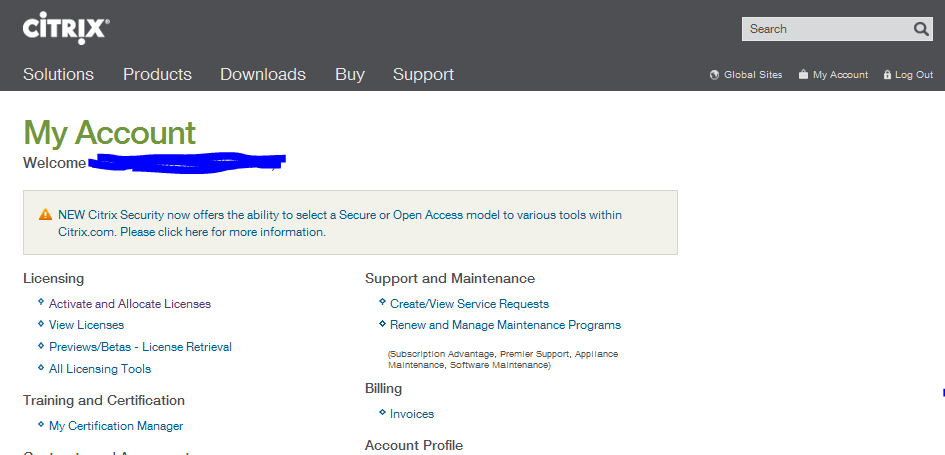Click the My Account bag icon
The height and width of the screenshot is (455, 945).
[x=803, y=75]
